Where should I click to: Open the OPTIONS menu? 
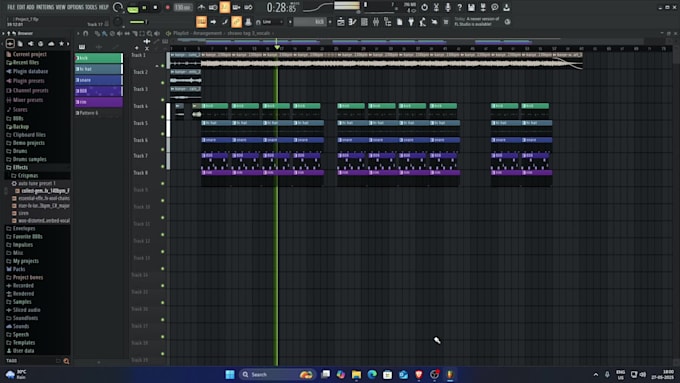[75, 7]
